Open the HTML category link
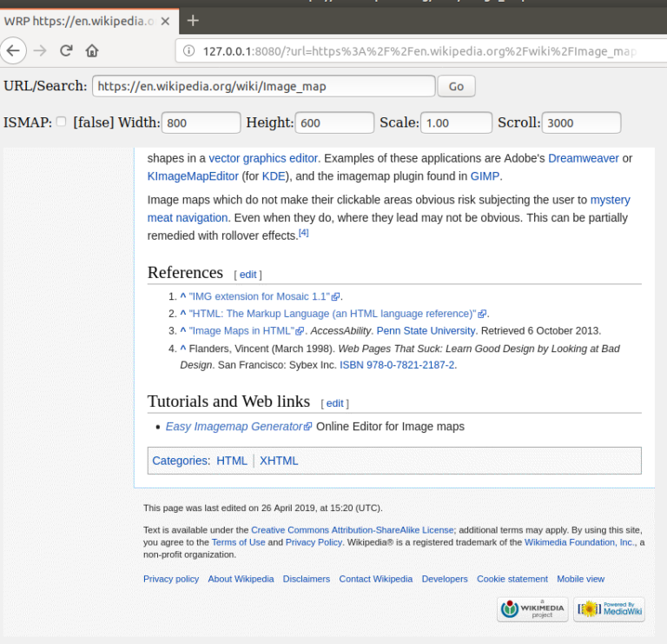 coord(231,461)
